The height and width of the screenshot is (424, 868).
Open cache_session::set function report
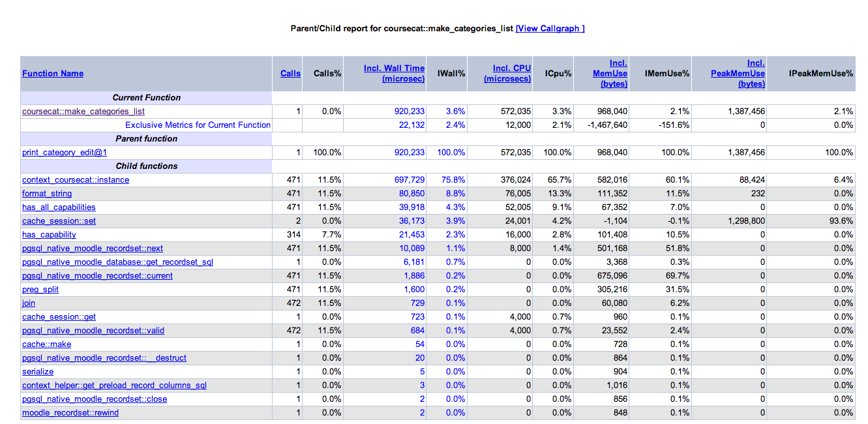pyautogui.click(x=59, y=221)
